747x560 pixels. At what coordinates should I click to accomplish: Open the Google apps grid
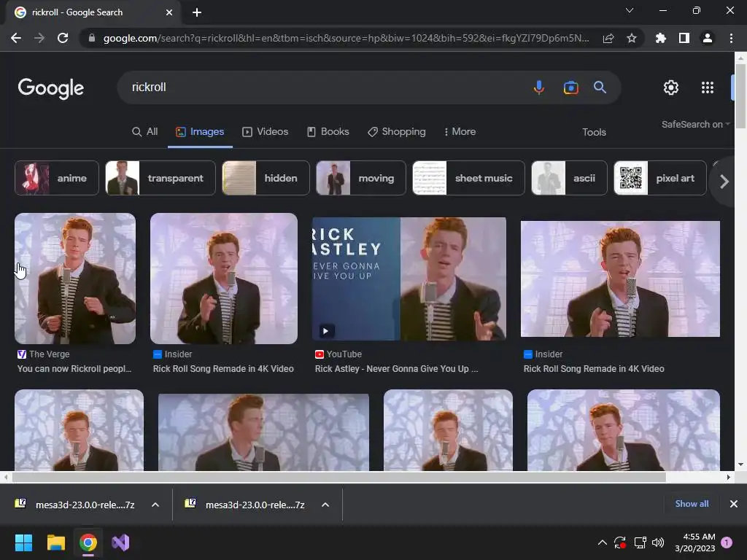707,87
